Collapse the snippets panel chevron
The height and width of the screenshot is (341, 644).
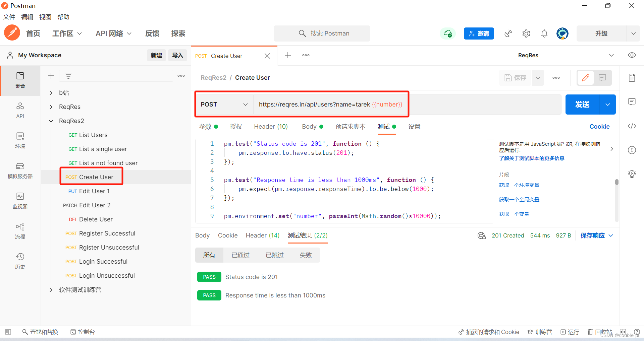pos(612,149)
